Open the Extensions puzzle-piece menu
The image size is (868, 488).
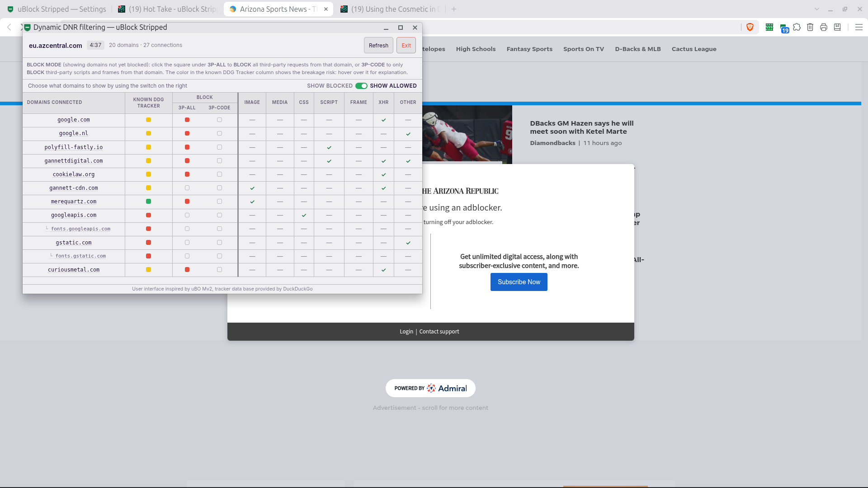[x=797, y=28]
